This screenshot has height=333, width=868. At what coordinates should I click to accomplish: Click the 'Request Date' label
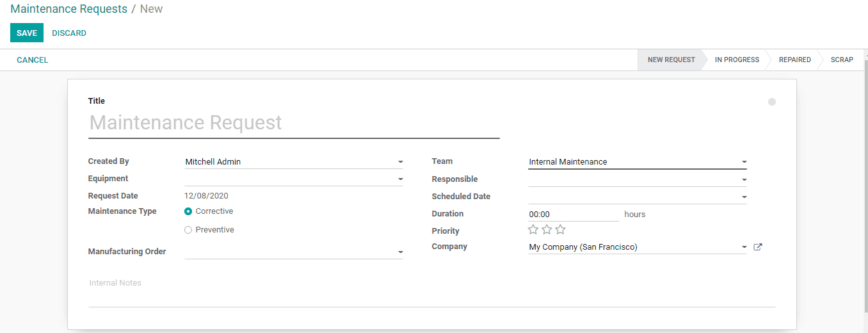click(113, 196)
